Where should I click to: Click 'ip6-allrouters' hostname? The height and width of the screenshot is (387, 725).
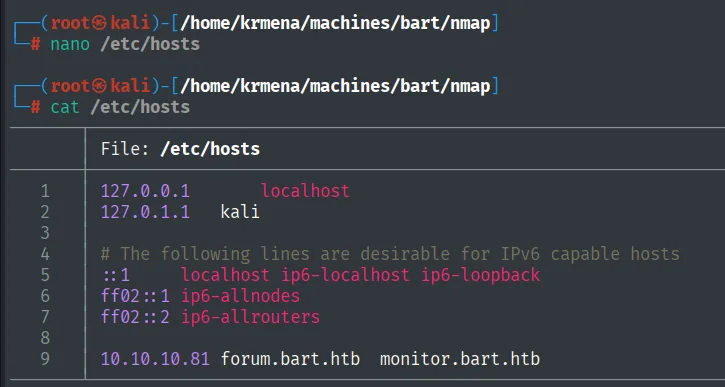pos(250,317)
